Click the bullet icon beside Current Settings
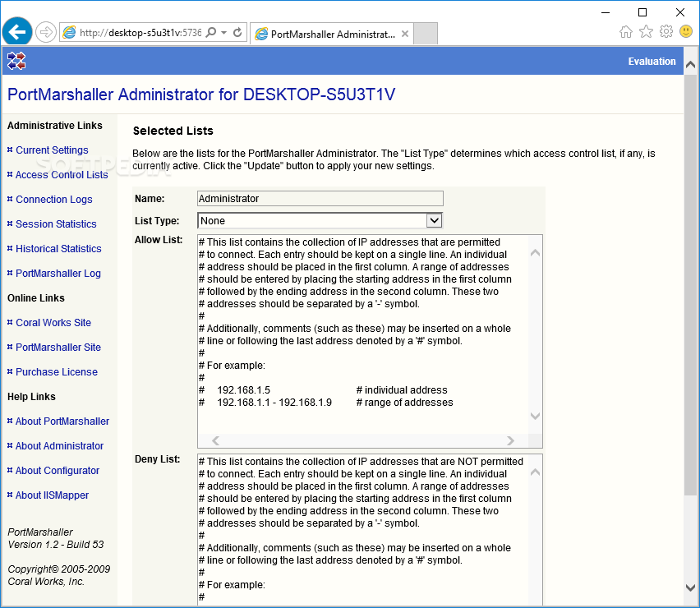 [x=10, y=150]
